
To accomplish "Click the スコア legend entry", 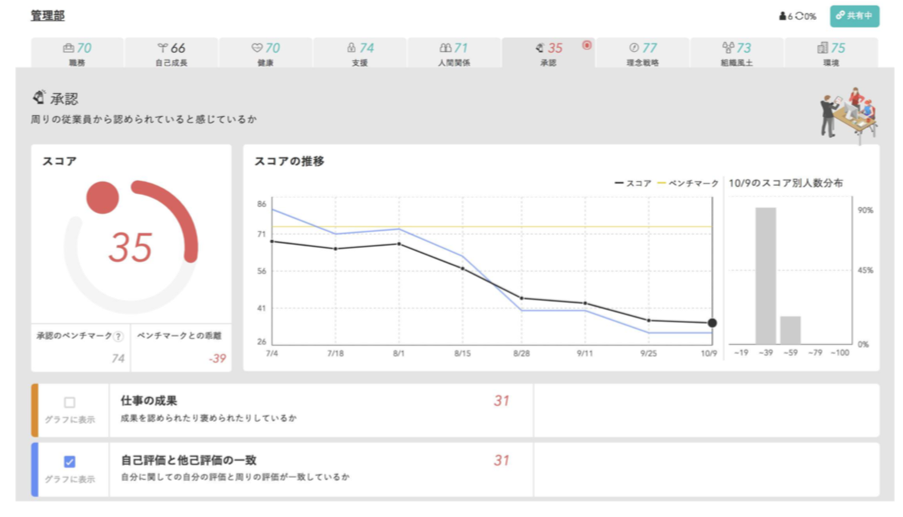I will pyautogui.click(x=633, y=183).
